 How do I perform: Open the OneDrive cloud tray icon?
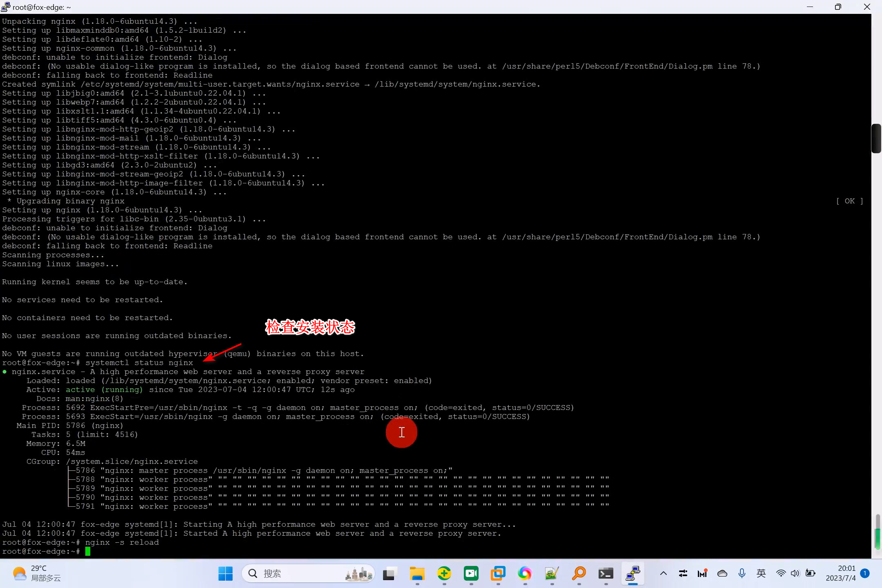(722, 574)
